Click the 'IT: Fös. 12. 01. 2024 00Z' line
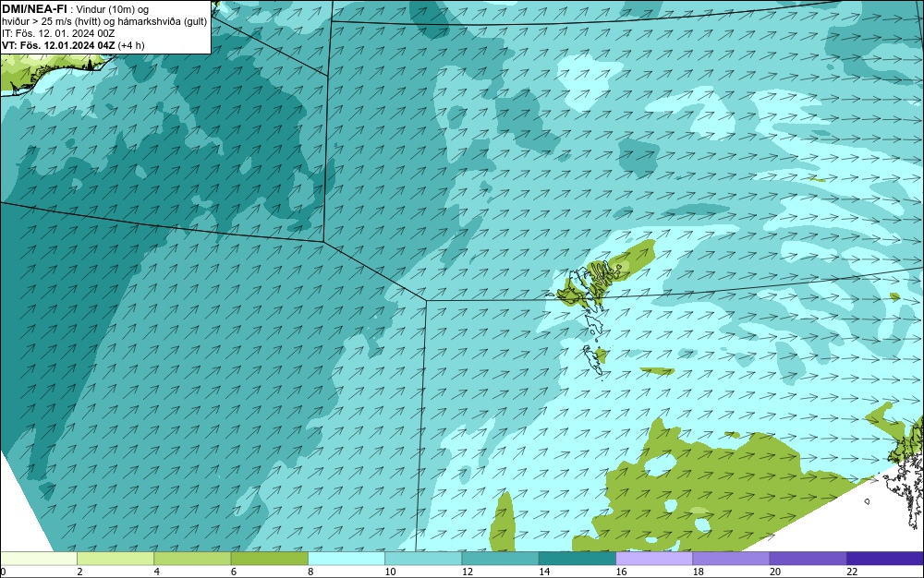 coord(57,33)
